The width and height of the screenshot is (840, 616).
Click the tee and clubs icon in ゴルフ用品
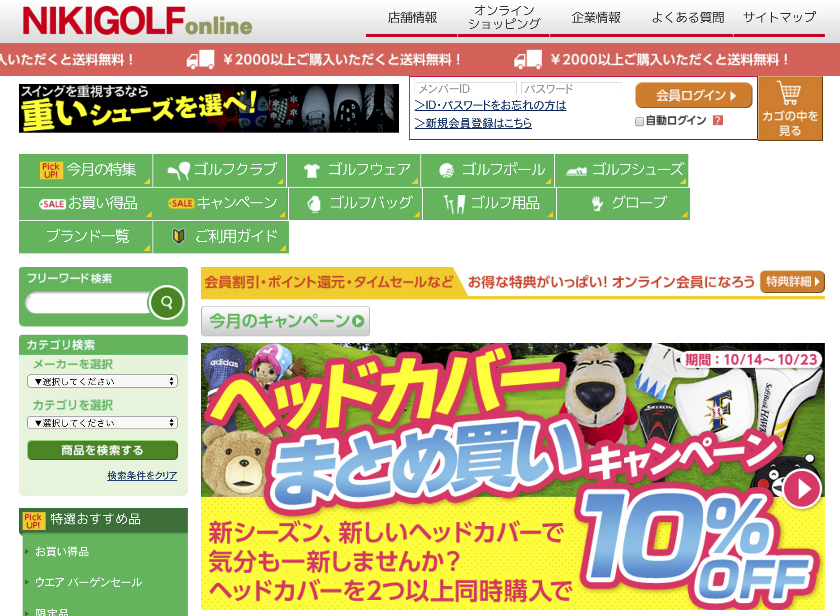coord(454,204)
